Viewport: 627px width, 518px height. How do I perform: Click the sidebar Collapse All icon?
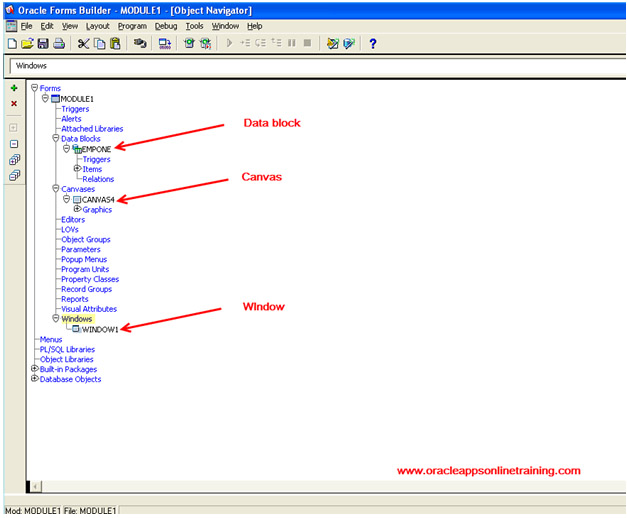pos(14,175)
